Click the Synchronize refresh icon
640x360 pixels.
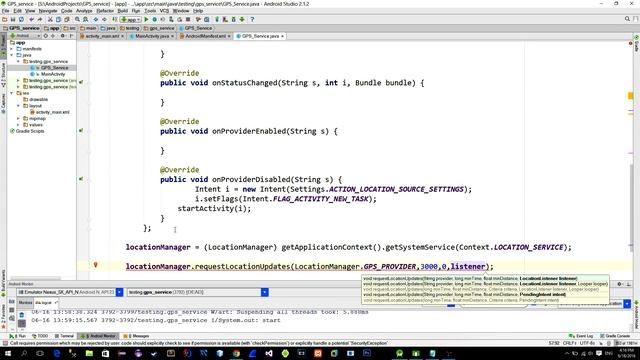(x=21, y=19)
